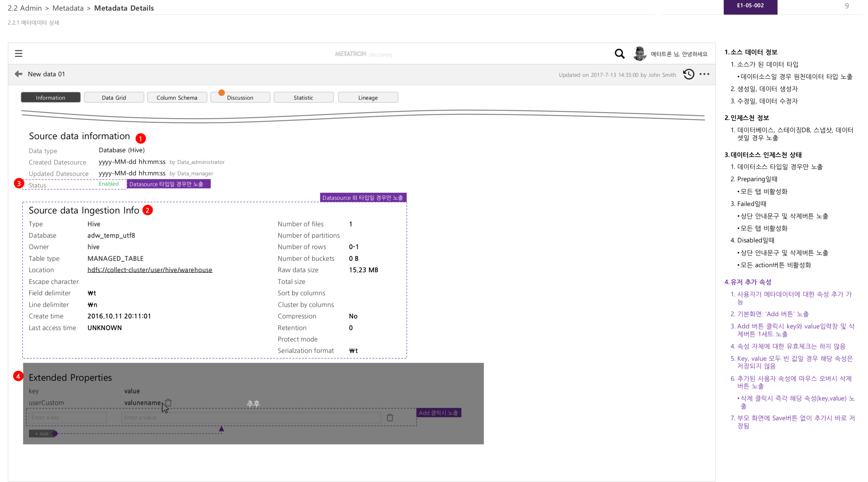Image resolution: width=868 pixels, height=482 pixels.
Task: Open the update history clock icon
Action: click(688, 74)
